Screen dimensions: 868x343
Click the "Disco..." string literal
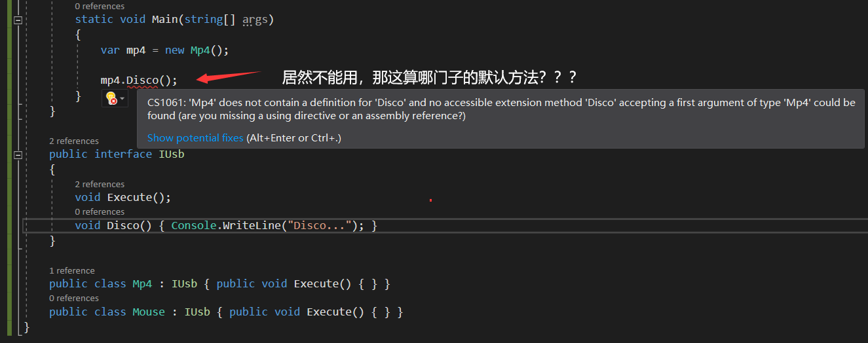pos(322,226)
